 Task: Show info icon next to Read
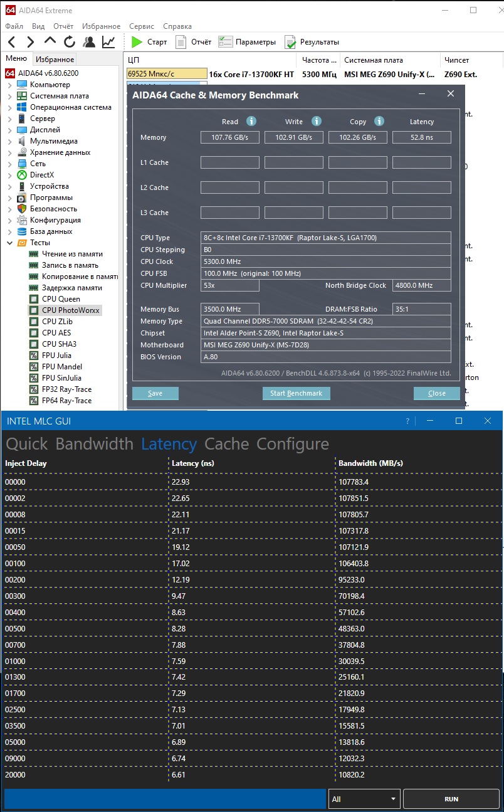click(251, 121)
